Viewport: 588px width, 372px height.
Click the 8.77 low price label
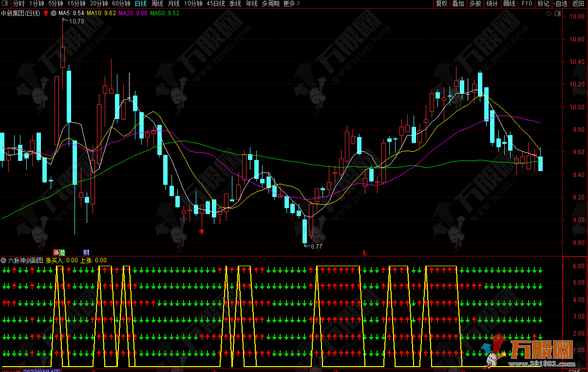(x=317, y=246)
